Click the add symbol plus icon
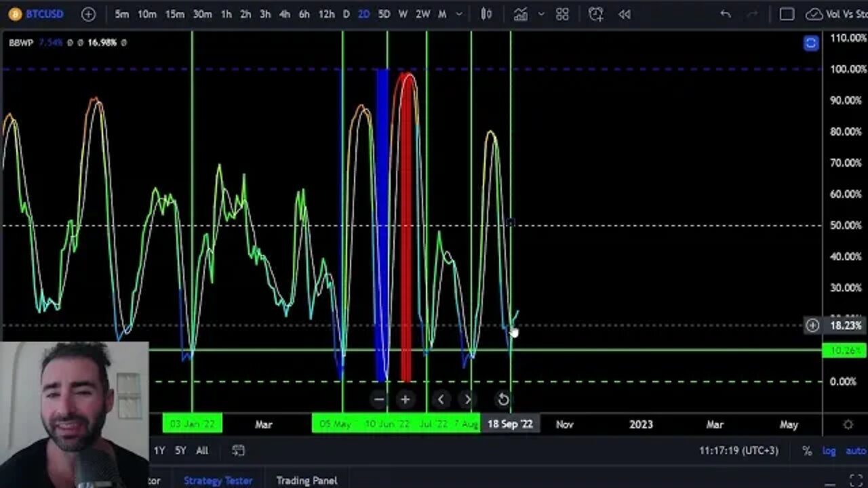868x488 pixels. click(x=88, y=14)
